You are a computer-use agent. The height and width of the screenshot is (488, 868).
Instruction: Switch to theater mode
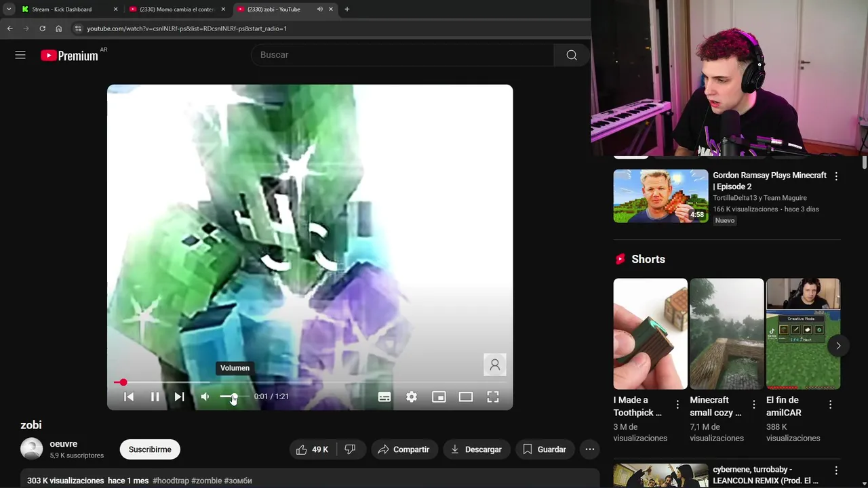466,397
